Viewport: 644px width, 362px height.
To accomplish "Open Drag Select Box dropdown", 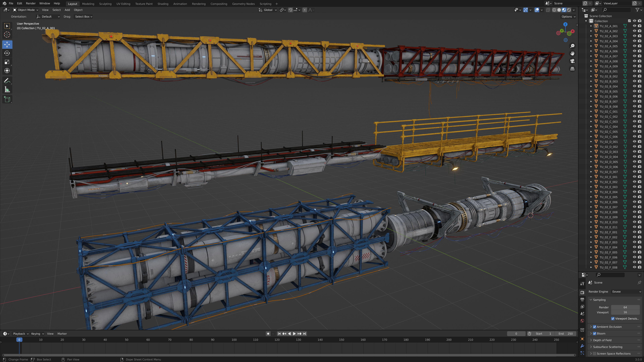I will click(84, 17).
